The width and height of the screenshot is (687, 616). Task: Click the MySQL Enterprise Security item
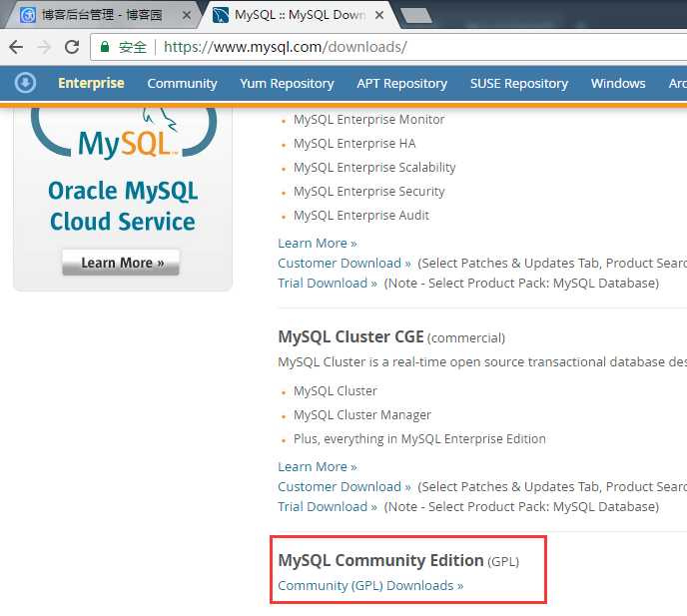[368, 192]
